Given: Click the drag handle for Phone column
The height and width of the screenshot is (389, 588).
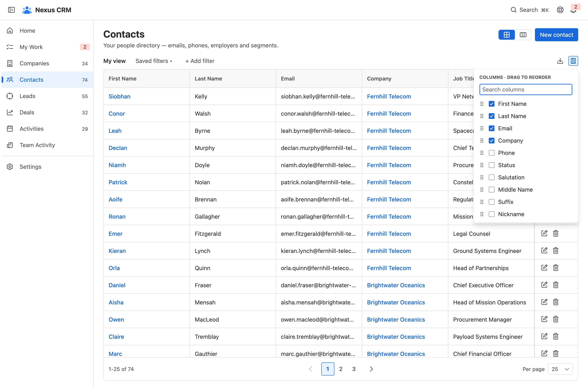Looking at the screenshot, I should [482, 153].
